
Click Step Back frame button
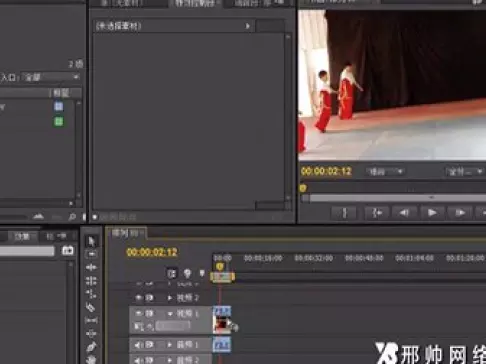(x=404, y=213)
